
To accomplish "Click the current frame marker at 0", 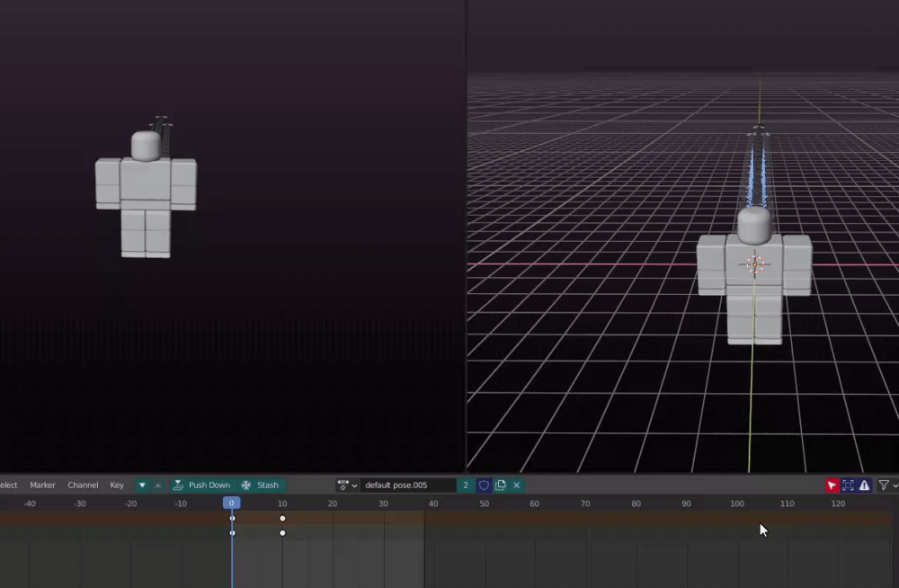I will [232, 503].
